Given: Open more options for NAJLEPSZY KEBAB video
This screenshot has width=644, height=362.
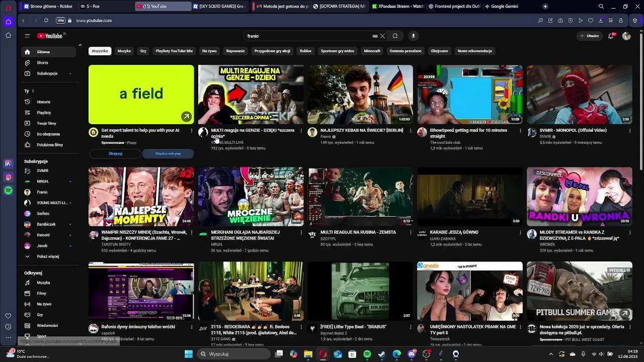Looking at the screenshot, I should click(411, 131).
